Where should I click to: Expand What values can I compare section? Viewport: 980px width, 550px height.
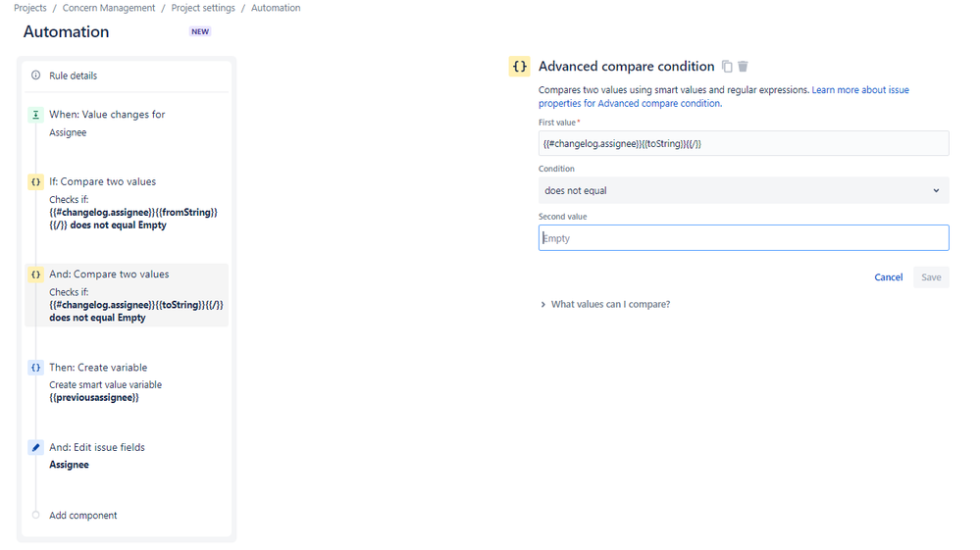click(x=605, y=305)
